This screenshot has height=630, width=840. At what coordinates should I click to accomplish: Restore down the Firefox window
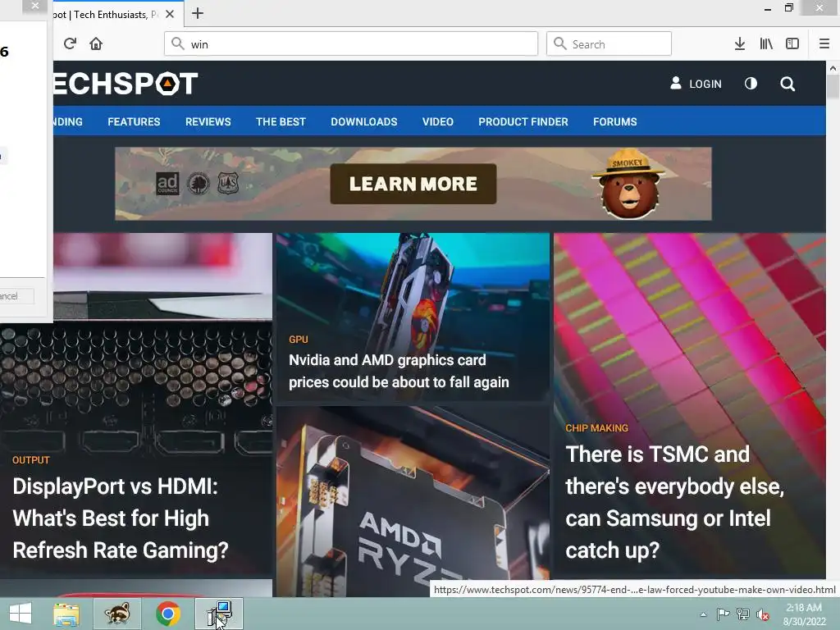[788, 8]
